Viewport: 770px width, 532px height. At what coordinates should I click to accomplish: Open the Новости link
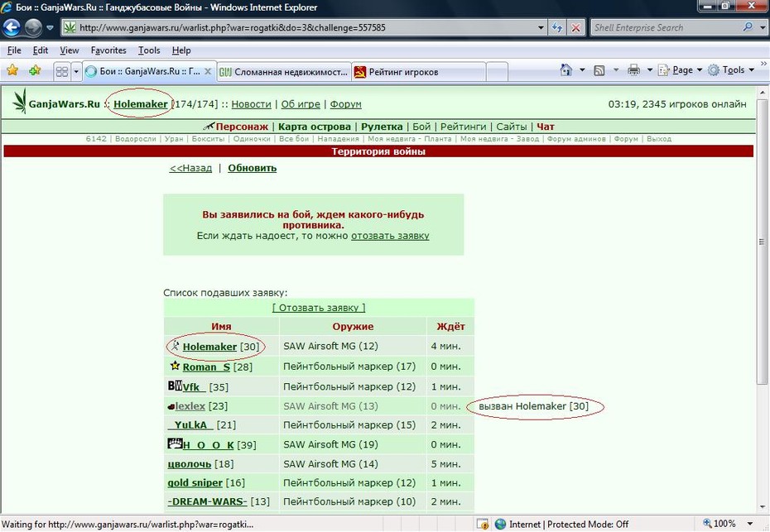[252, 104]
